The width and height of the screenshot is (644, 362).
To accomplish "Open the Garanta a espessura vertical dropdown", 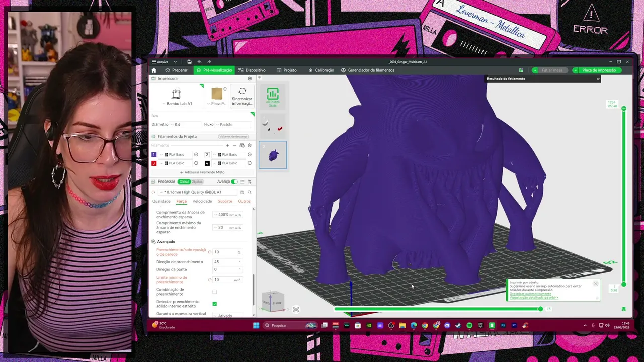I will pos(227,315).
